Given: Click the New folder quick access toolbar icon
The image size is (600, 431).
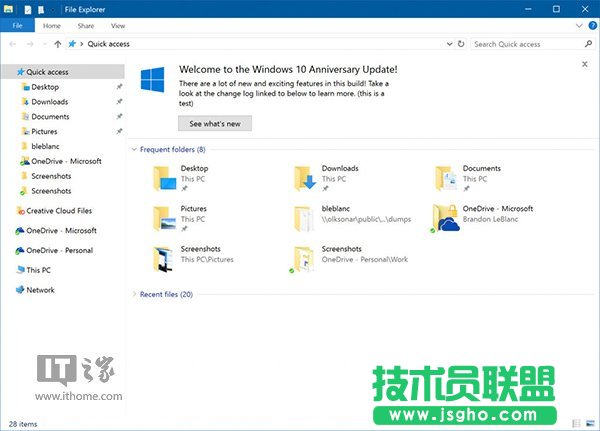Looking at the screenshot, I should tap(41, 10).
